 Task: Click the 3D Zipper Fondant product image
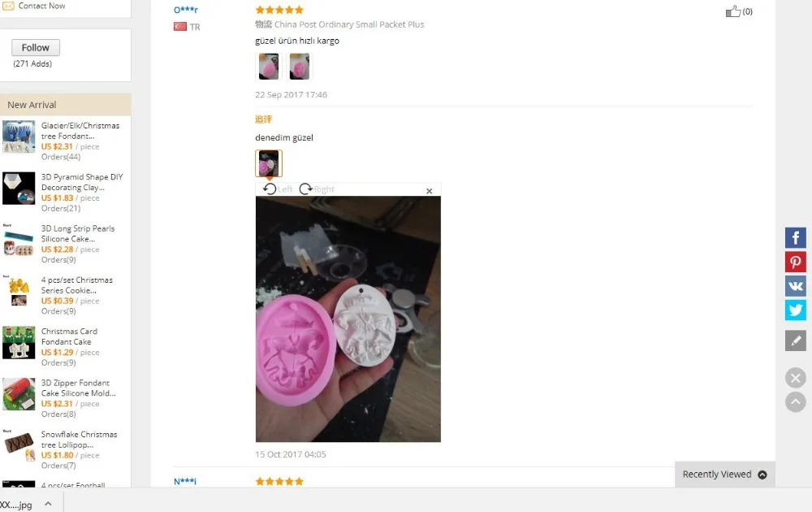click(x=19, y=394)
